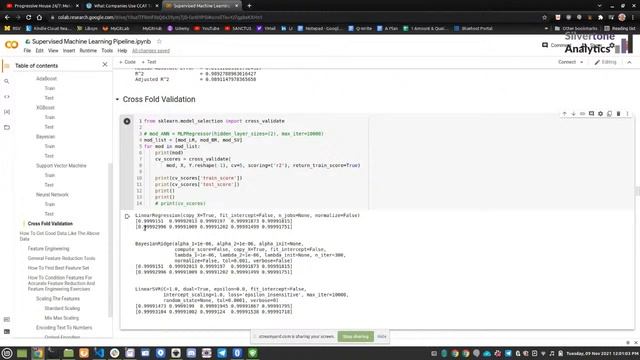This screenshot has width=640, height=360.
Task: Open the MyGitLab bookmark
Action: (x=116, y=29)
